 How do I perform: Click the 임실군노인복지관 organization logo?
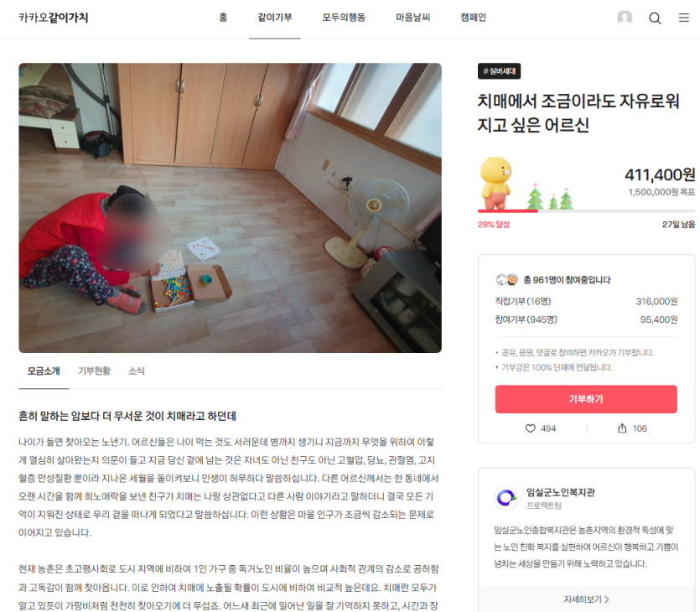(x=506, y=498)
